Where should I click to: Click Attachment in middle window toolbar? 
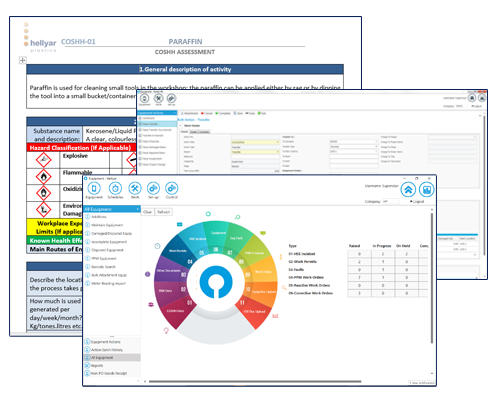(x=189, y=113)
